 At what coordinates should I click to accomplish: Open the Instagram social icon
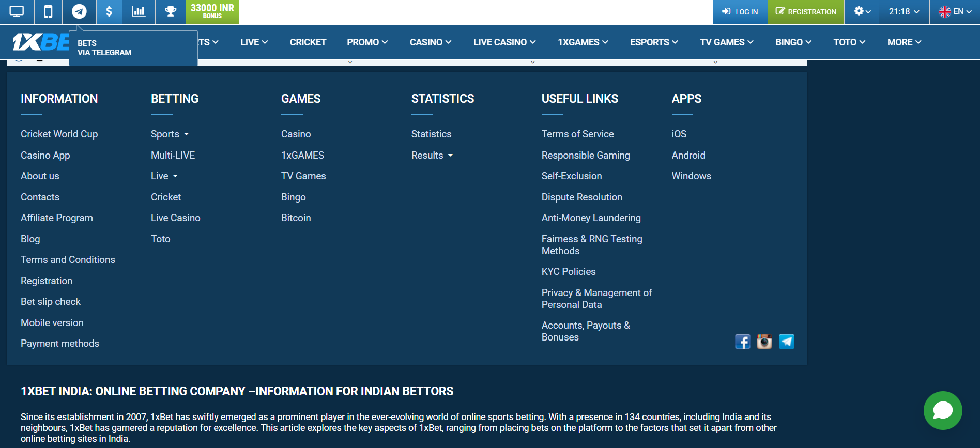tap(764, 342)
